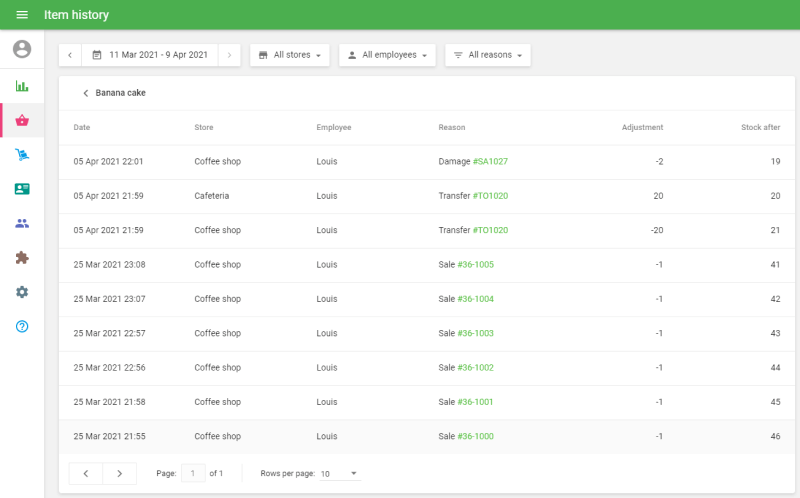Open Integrations puzzle piece icon
Screen dimensions: 800x498
point(22,258)
